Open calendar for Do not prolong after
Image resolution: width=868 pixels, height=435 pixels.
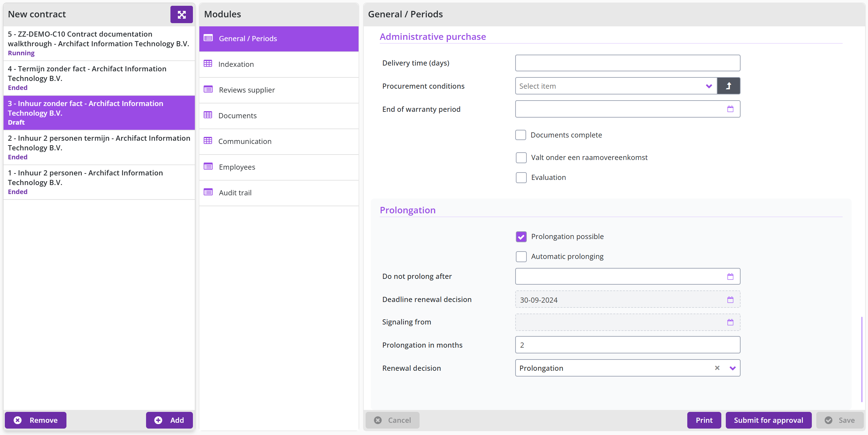pos(730,277)
